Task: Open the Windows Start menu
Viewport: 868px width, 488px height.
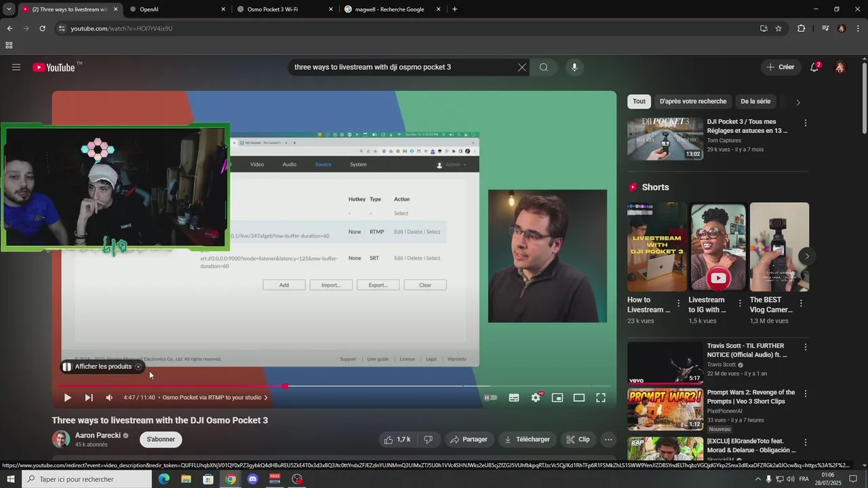Action: point(10,479)
